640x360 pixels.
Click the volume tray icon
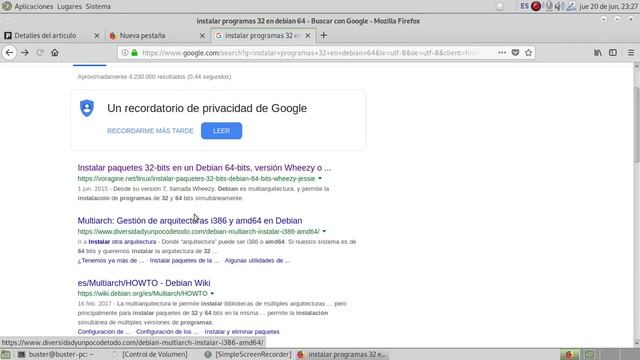560,6
